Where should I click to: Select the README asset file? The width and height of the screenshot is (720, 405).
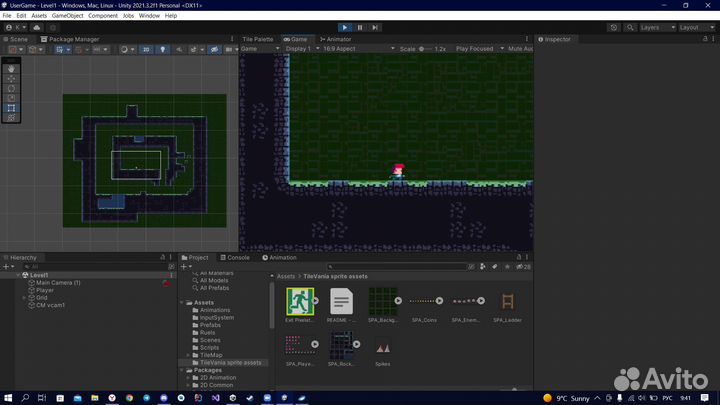(x=341, y=301)
